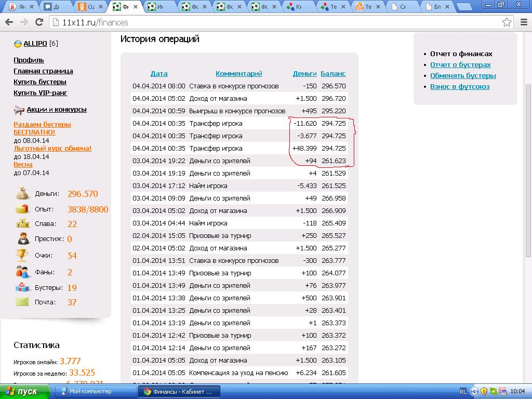Viewport: 532px width, 399px height.
Task: Click the trophy icon beside Очки
Action: point(22,255)
